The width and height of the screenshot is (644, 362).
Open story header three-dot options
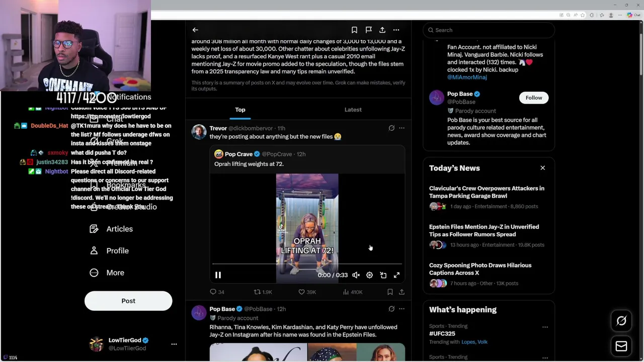click(396, 30)
